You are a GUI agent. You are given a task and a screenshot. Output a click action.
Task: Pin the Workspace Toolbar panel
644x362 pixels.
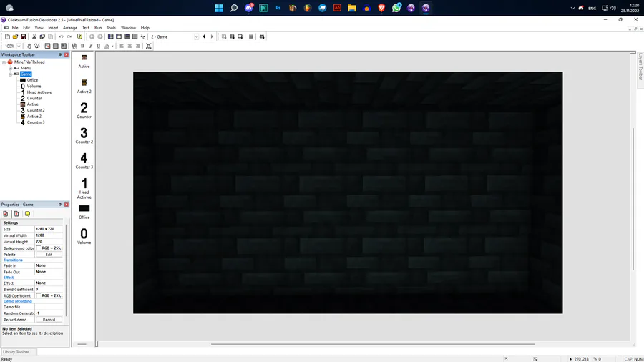click(60, 54)
